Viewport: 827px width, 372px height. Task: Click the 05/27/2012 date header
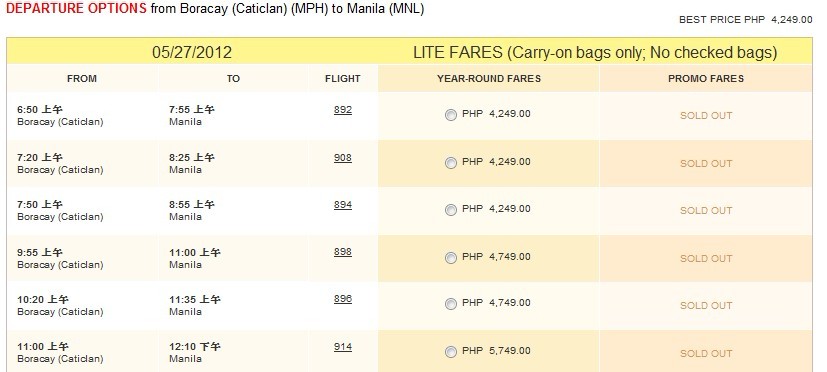(x=192, y=52)
